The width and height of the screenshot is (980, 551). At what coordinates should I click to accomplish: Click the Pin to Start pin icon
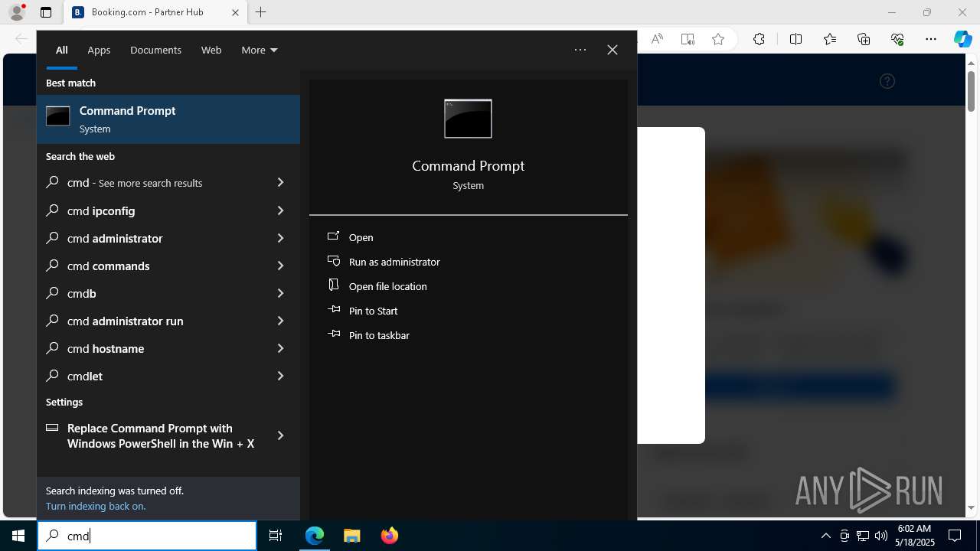[x=334, y=310]
